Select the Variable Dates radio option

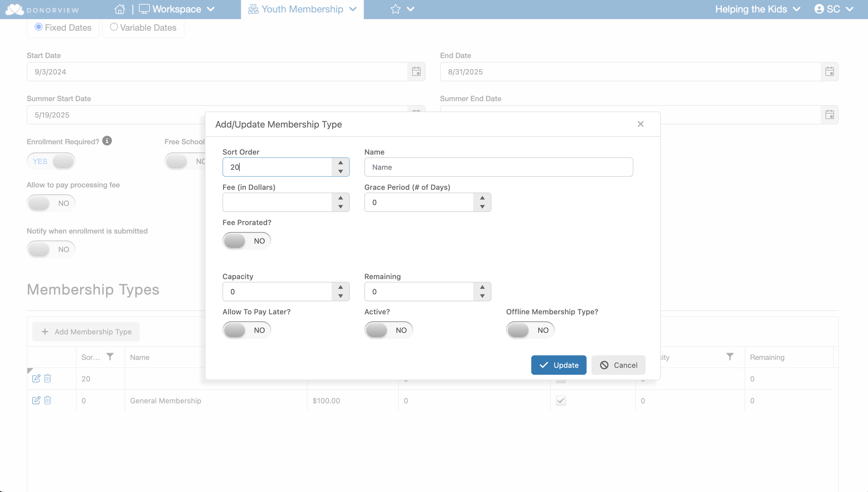pos(114,27)
